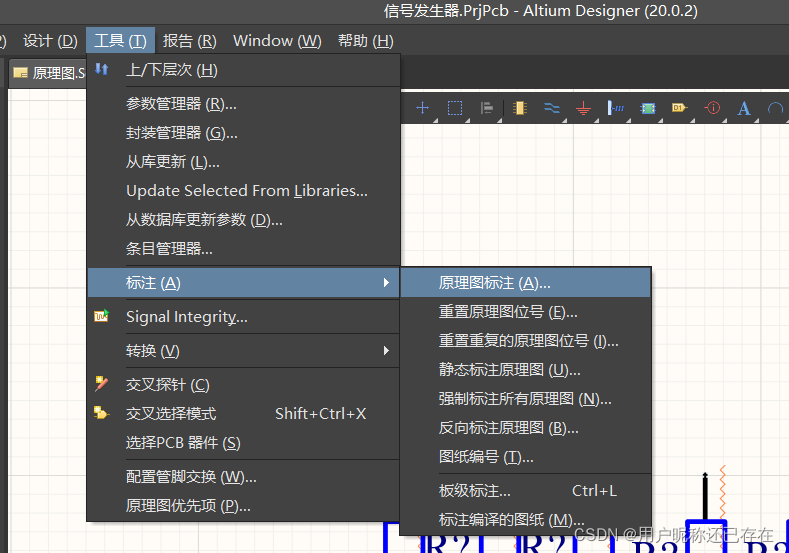Screen dimensions: 789x553
Task: Select the 标注 (A) menu entry
Action: (x=244, y=282)
